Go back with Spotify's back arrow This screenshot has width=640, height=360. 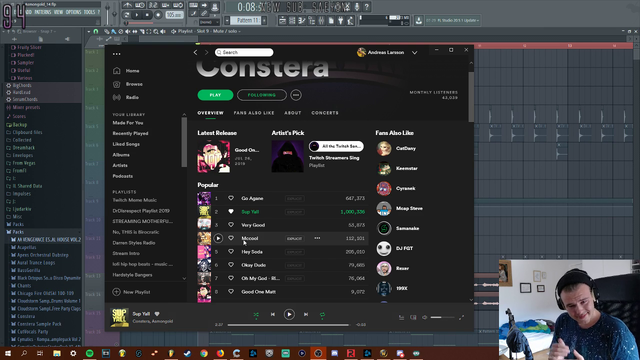point(196,52)
